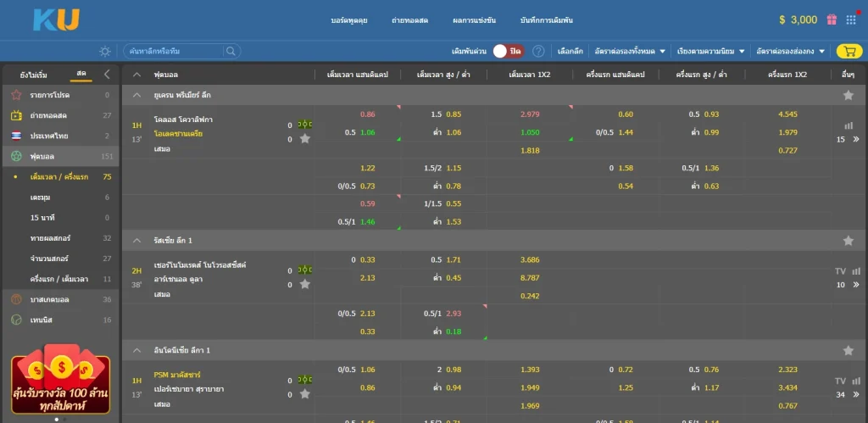Image resolution: width=868 pixels, height=423 pixels.
Task: Open the sort by popularity dropdown
Action: pyautogui.click(x=711, y=52)
